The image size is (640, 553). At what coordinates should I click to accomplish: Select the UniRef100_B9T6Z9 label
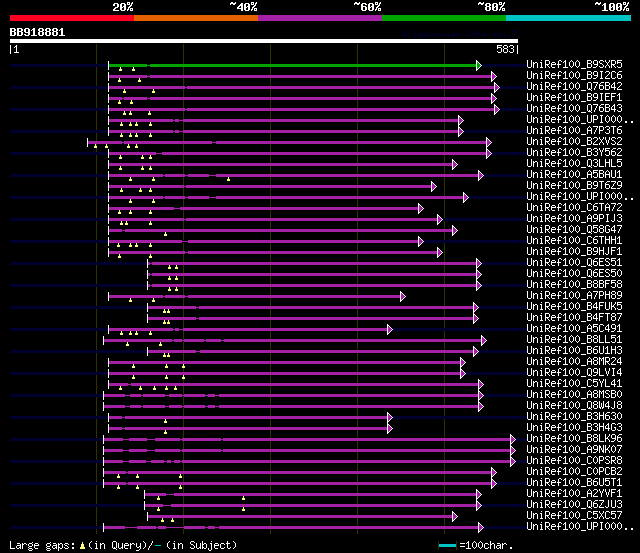[x=574, y=186]
